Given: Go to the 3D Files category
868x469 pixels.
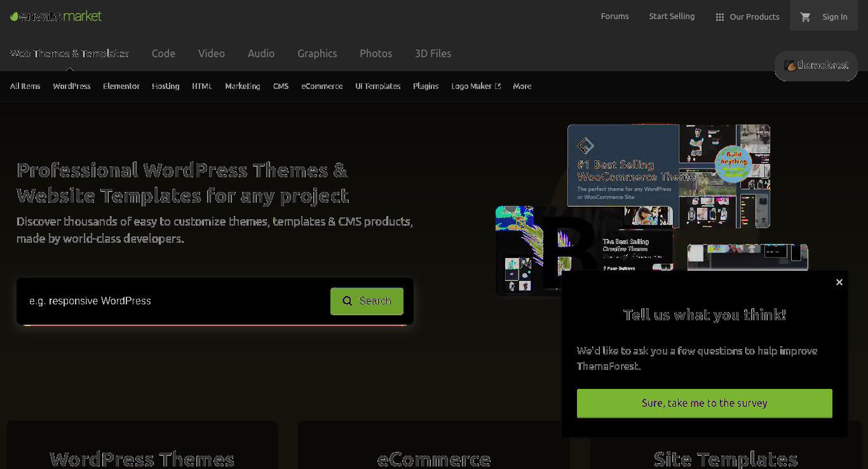Looking at the screenshot, I should point(433,53).
